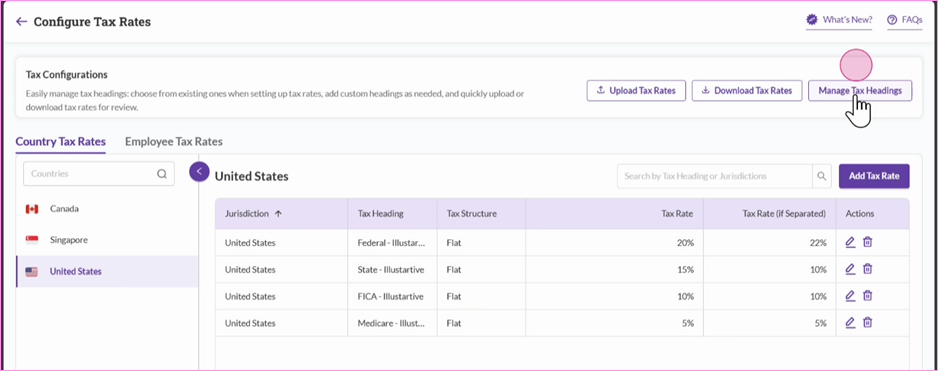Edit the State tax rate row
The image size is (938, 371).
pos(850,269)
